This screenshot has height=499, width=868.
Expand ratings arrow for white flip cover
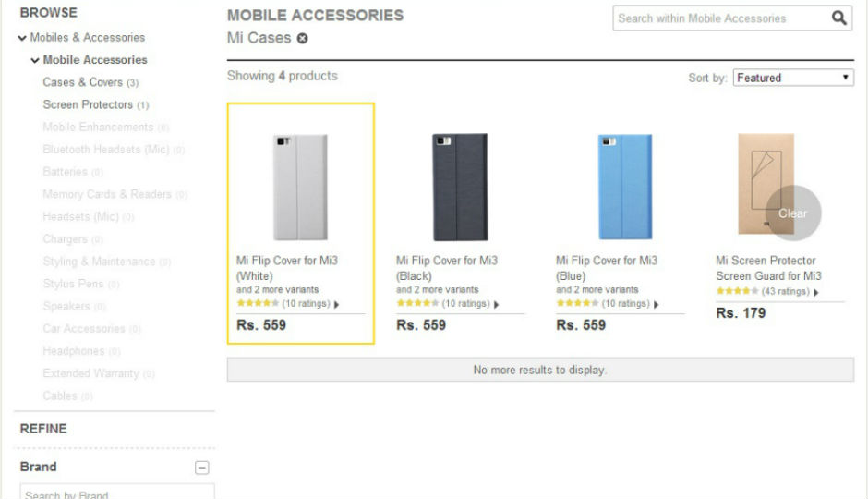(336, 304)
